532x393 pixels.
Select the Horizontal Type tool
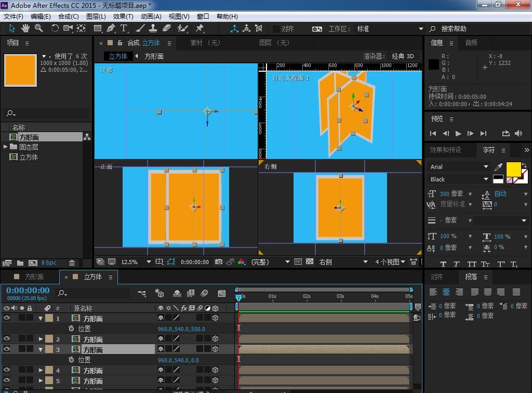click(124, 29)
